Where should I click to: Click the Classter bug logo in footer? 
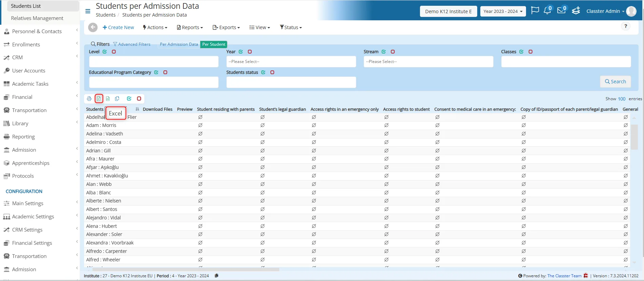click(x=586, y=276)
